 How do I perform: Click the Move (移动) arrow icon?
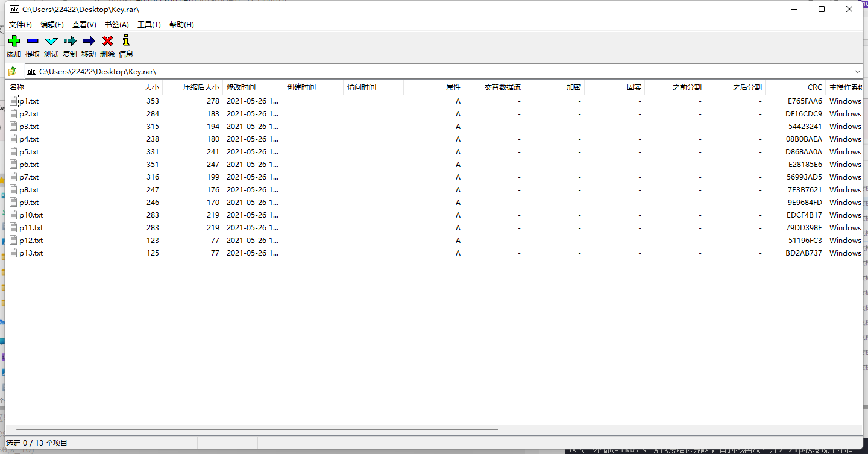(x=89, y=41)
